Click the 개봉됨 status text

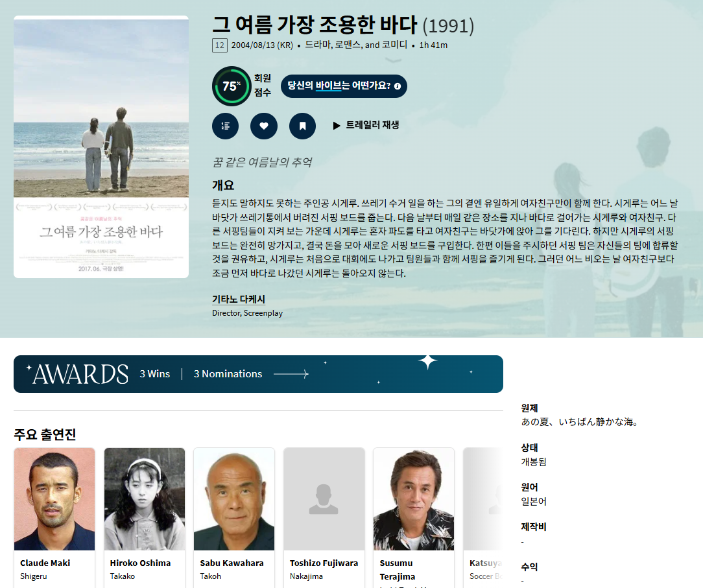tap(534, 462)
